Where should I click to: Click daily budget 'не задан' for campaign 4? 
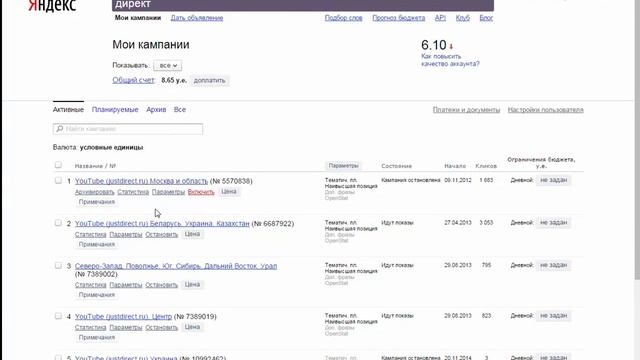[553, 316]
